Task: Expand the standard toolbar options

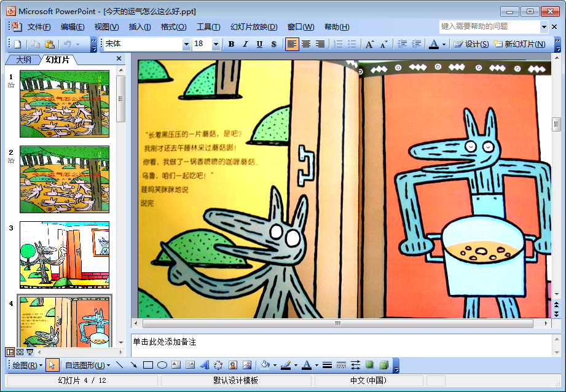Action: point(93,44)
